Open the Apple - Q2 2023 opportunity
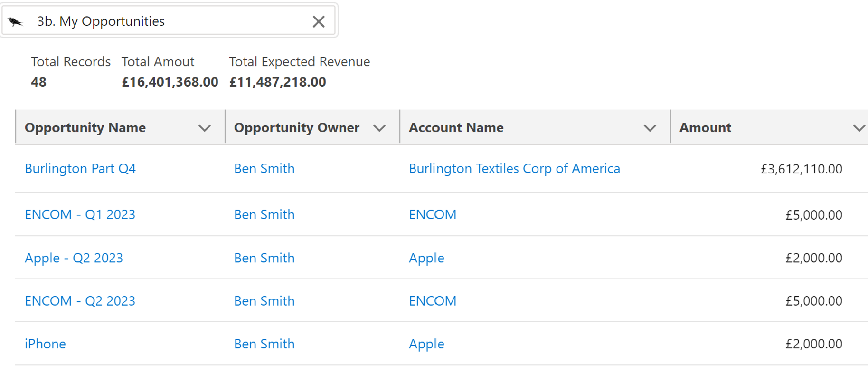 point(74,258)
